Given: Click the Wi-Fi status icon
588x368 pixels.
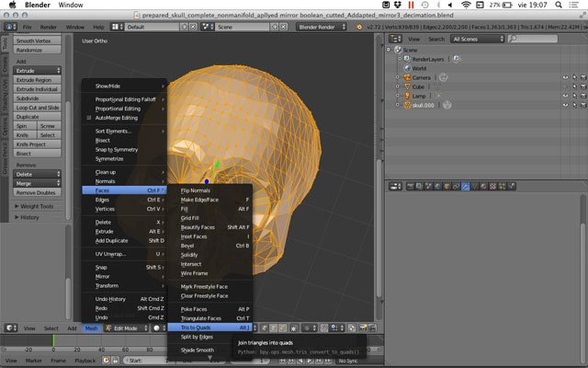Looking at the screenshot, I should coord(466,5).
